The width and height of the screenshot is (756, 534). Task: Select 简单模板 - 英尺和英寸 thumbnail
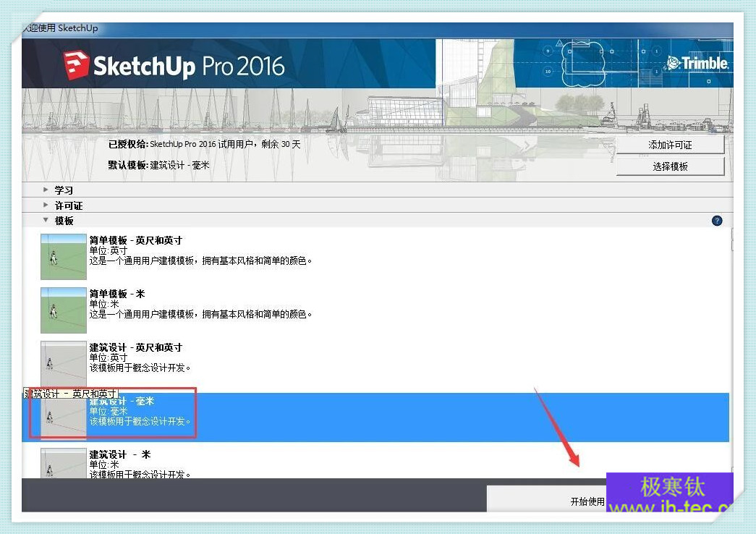coord(64,257)
